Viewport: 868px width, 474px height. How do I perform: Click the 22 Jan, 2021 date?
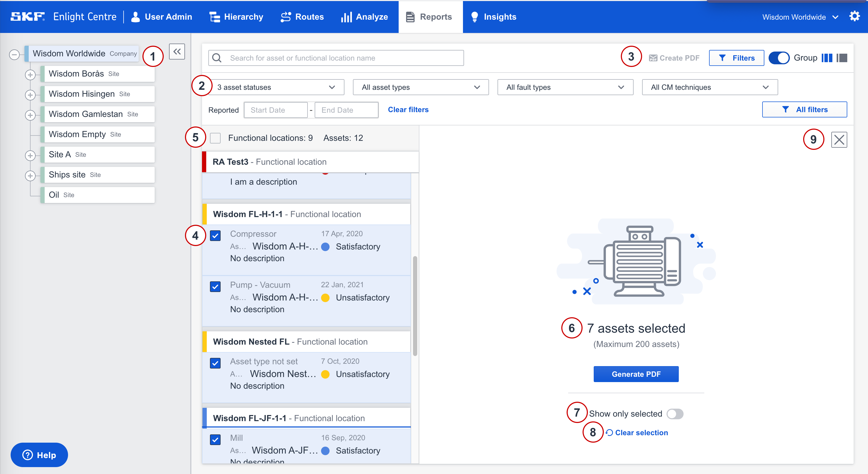pos(342,285)
